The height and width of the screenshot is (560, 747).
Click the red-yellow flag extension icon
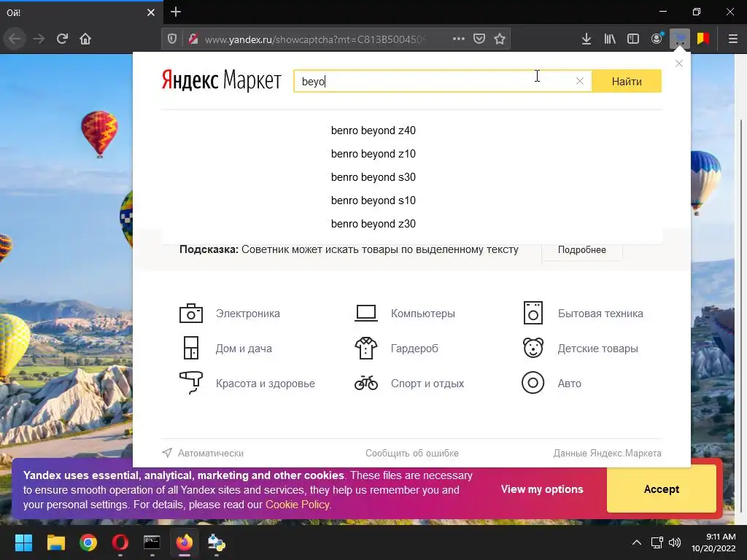(703, 39)
